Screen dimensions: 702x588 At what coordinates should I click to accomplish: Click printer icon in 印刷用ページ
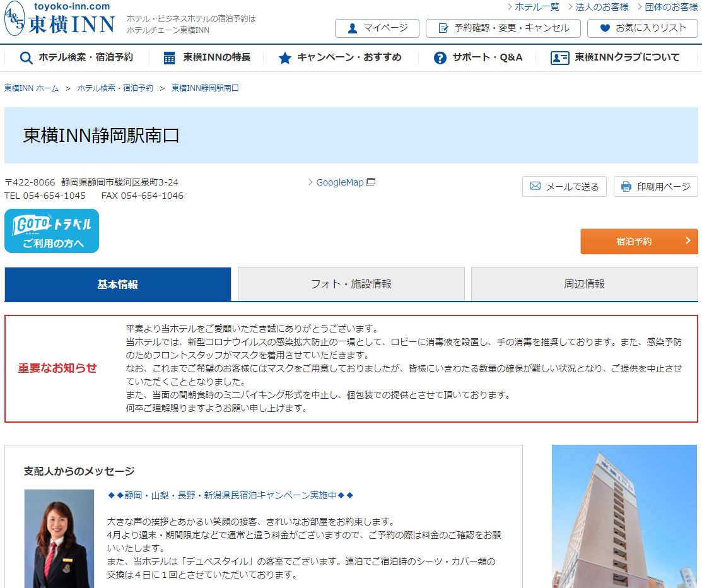click(x=626, y=186)
